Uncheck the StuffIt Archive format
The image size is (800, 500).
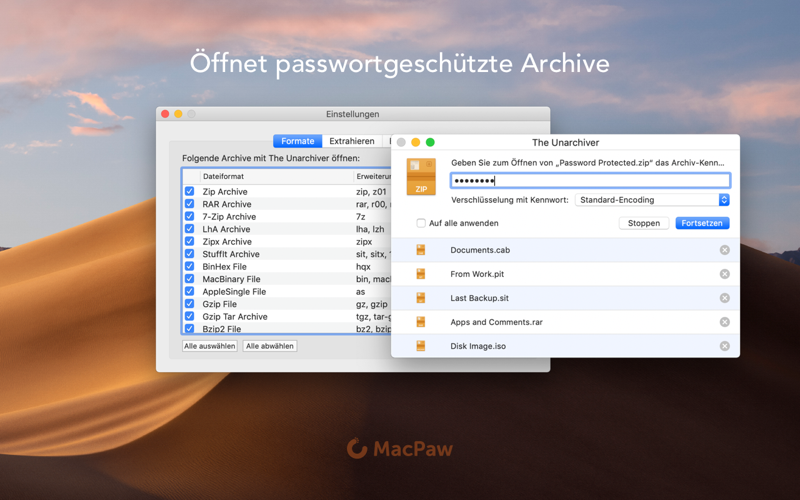pyautogui.click(x=189, y=254)
